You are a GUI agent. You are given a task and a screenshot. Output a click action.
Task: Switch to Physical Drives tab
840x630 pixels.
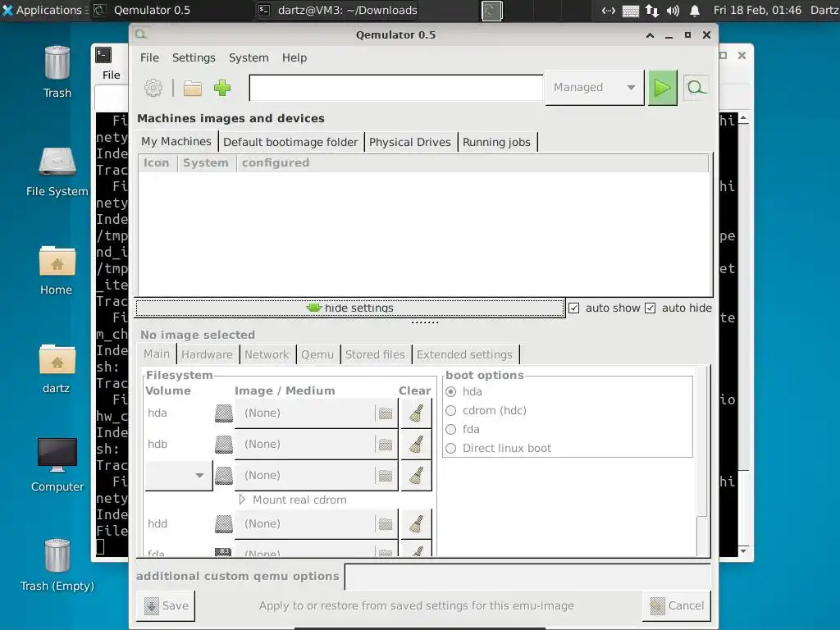[x=410, y=142]
